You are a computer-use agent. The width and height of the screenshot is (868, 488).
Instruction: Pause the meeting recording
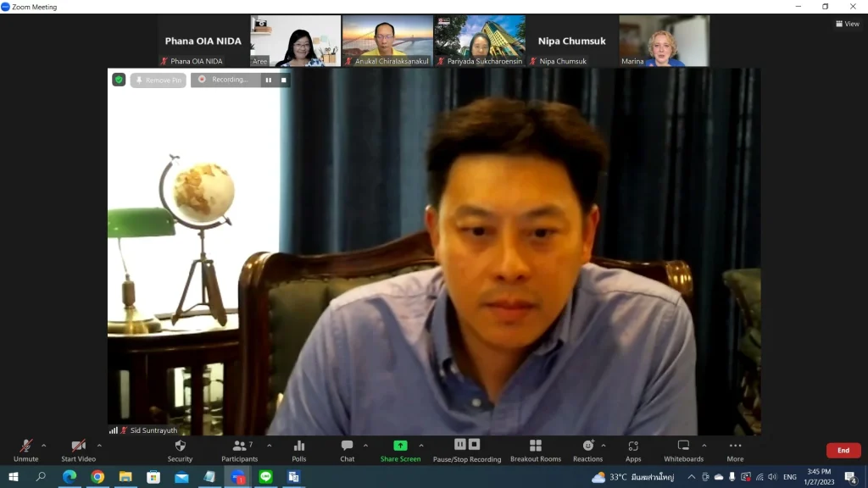tap(460, 444)
